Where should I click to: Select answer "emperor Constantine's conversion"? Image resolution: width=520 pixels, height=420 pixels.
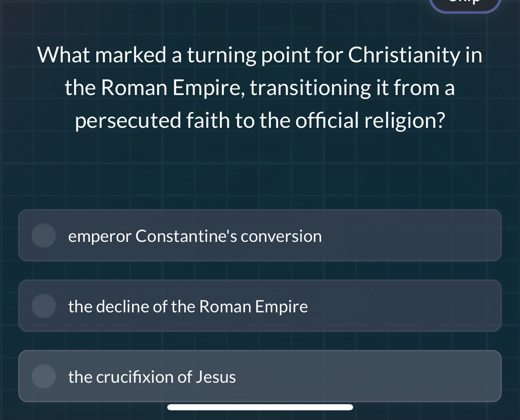260,235
